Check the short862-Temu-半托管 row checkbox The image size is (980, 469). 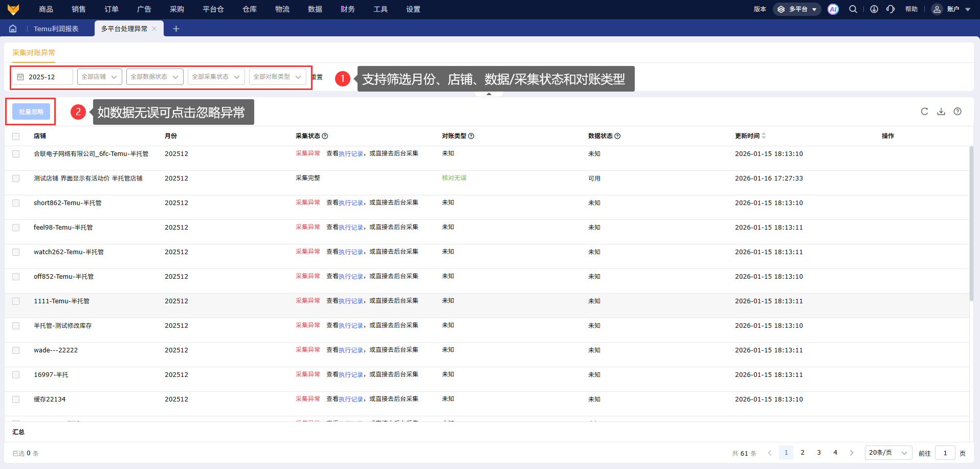coord(16,203)
